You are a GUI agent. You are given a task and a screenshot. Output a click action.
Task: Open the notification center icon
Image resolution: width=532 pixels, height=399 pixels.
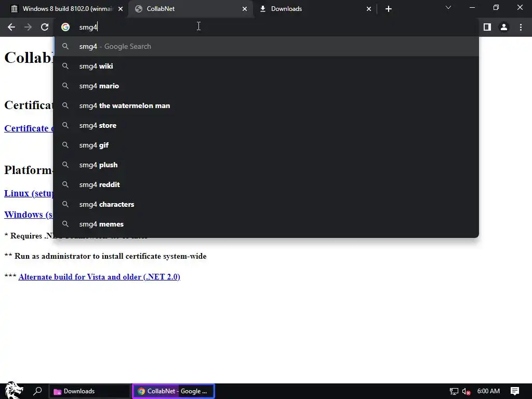(x=515, y=391)
